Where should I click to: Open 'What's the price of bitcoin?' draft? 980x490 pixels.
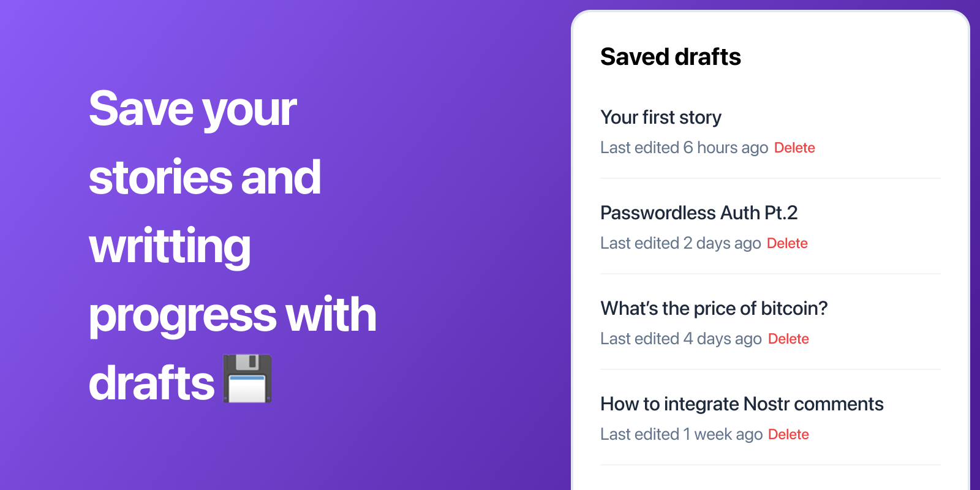(714, 308)
